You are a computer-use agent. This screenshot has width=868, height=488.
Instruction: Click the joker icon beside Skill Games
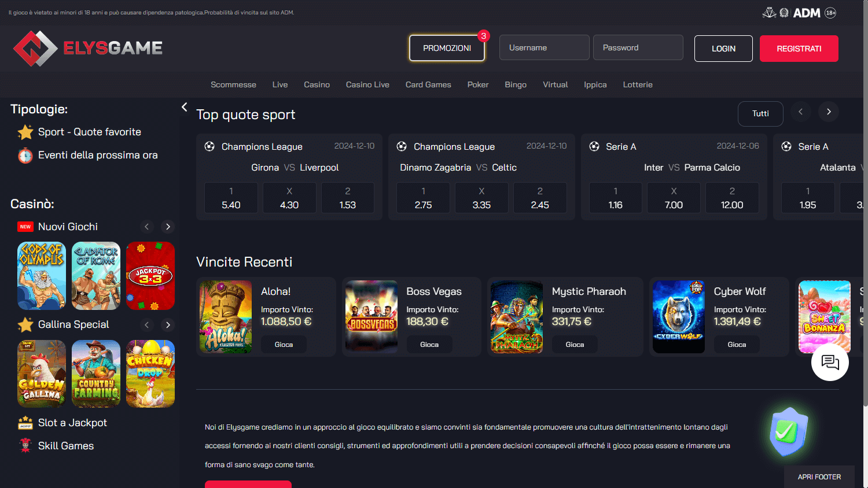(x=25, y=446)
